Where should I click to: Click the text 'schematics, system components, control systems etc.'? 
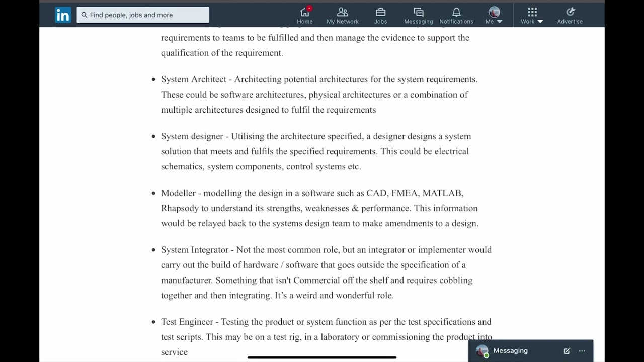tap(261, 166)
